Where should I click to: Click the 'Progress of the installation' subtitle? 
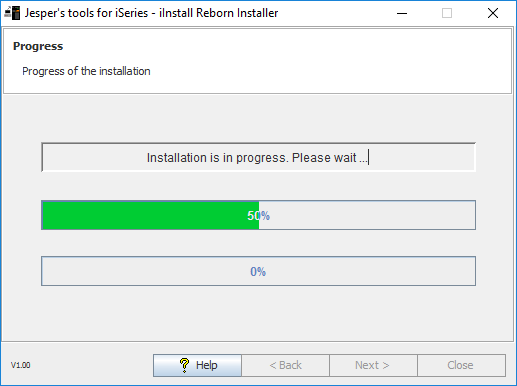pyautogui.click(x=86, y=71)
